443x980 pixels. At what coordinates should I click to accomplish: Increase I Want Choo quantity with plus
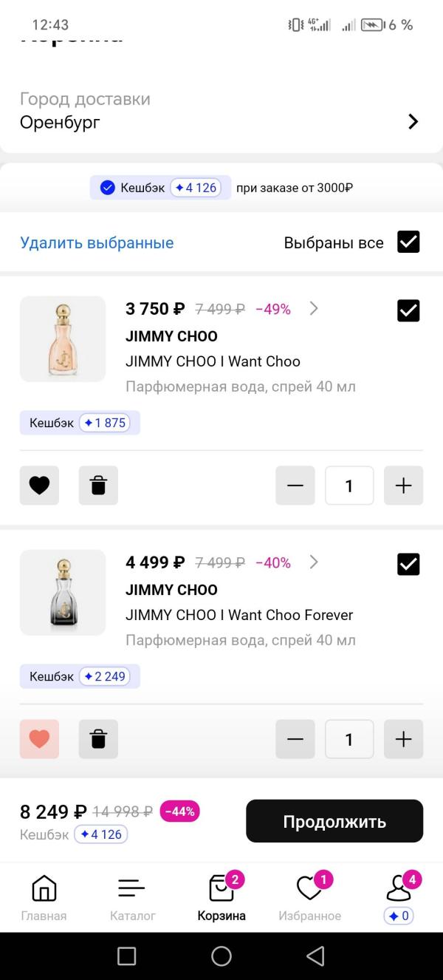[x=403, y=486]
